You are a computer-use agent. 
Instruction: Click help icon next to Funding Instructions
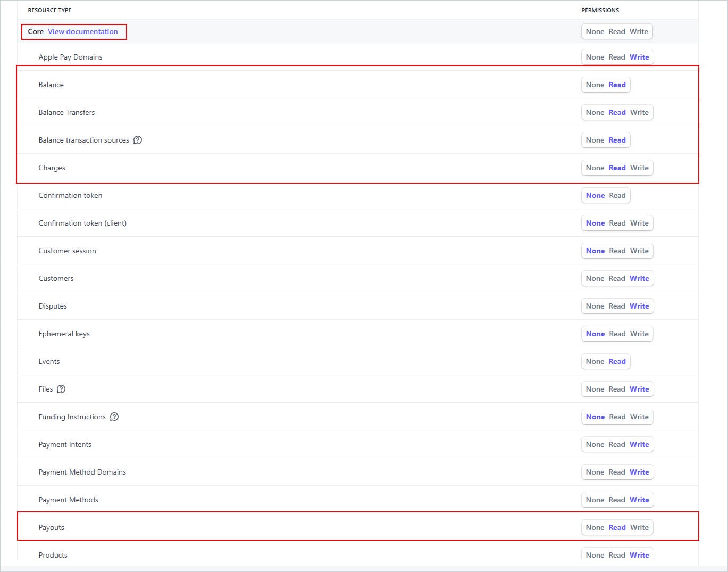[114, 417]
